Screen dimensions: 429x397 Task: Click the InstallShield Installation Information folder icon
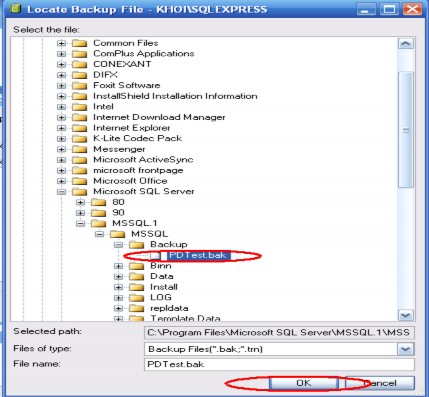click(79, 96)
